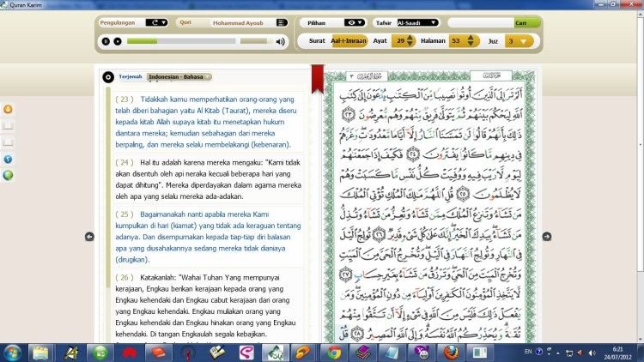Select translation of verse 25
The image size is (644, 362).
tap(209, 237)
